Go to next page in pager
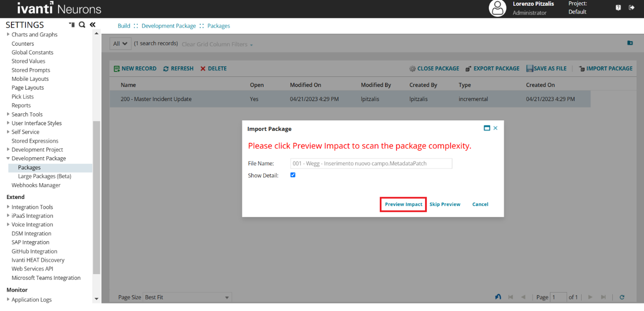The width and height of the screenshot is (644, 311). pos(590,297)
